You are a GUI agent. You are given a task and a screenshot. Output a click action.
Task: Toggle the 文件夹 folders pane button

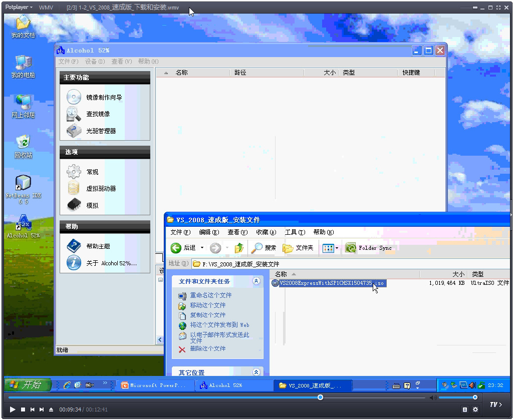(x=298, y=248)
